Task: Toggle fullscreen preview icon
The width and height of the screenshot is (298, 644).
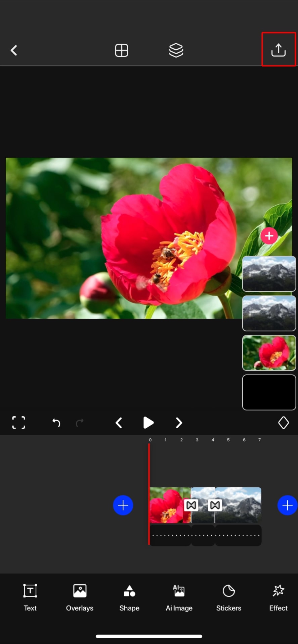Action: pos(18,423)
